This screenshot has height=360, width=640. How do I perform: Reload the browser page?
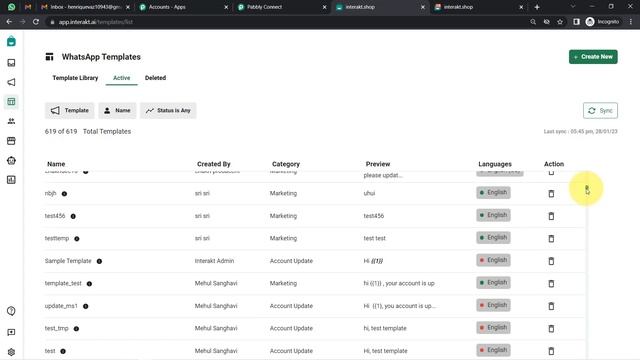(36, 22)
